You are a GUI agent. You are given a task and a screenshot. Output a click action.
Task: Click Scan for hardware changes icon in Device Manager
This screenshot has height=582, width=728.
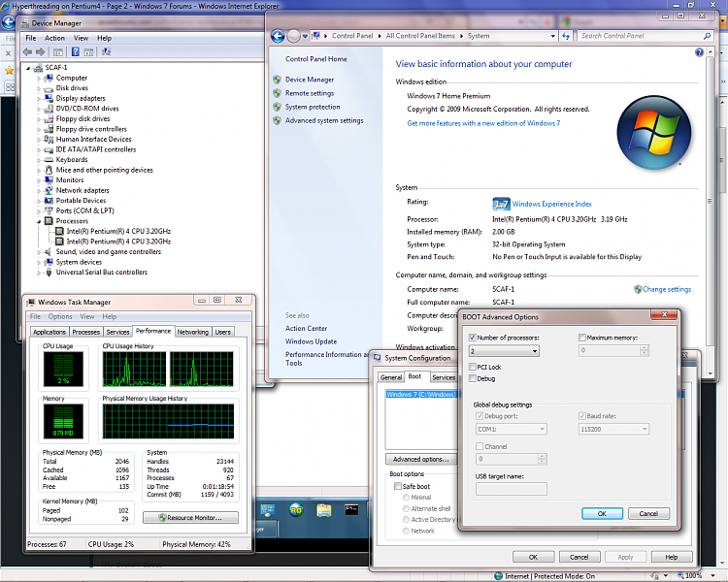(107, 52)
